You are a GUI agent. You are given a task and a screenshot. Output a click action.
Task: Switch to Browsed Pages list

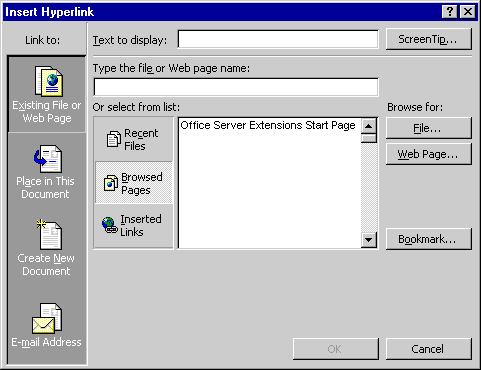click(x=134, y=183)
